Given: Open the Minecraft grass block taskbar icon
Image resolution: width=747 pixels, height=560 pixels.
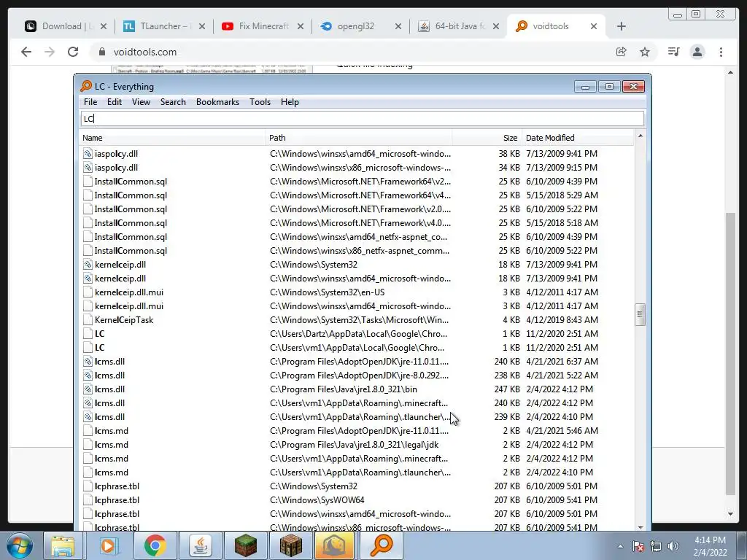Looking at the screenshot, I should [x=245, y=545].
